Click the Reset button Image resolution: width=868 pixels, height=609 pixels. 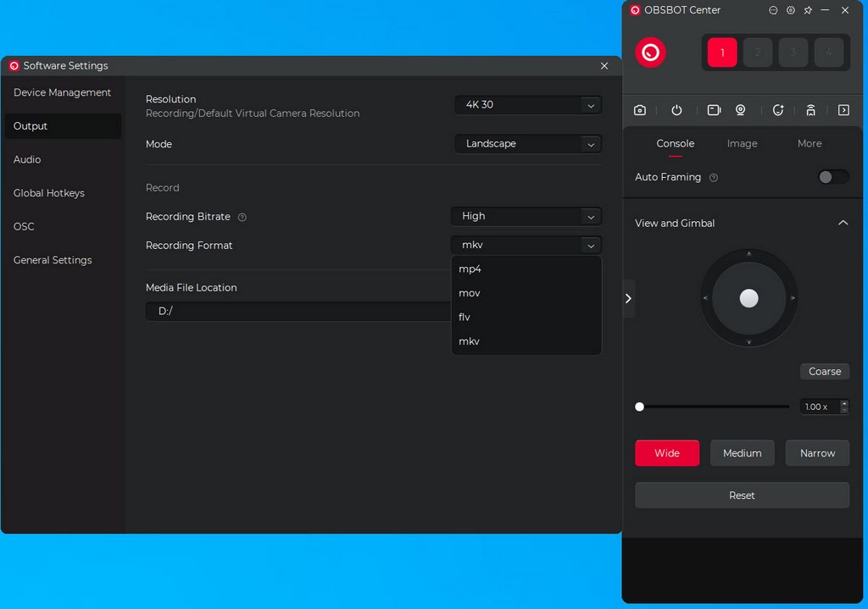tap(742, 495)
